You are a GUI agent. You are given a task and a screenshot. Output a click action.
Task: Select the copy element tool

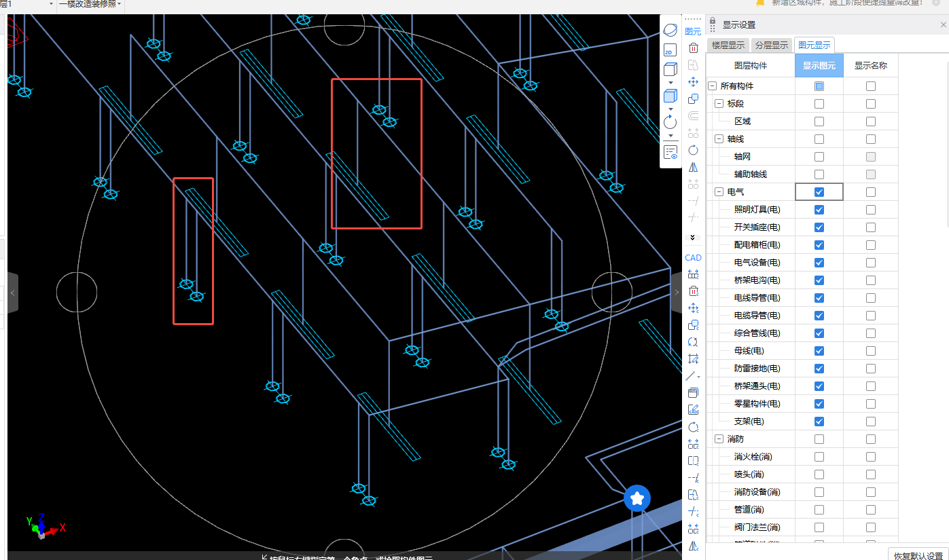694,99
